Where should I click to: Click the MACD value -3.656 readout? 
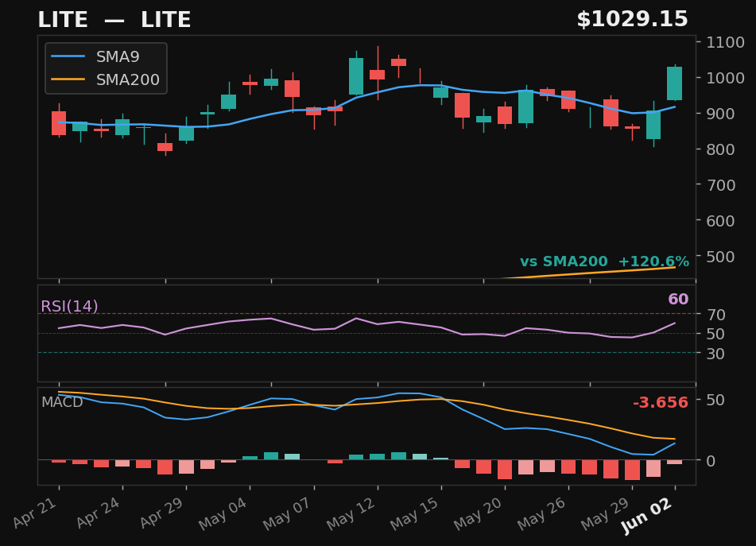[x=660, y=402]
